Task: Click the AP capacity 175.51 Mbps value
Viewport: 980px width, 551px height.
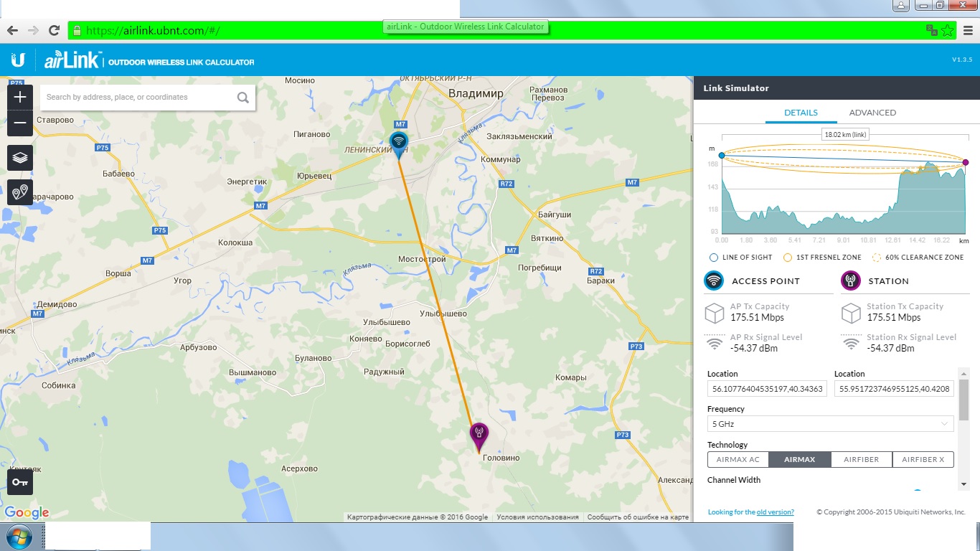Action: point(757,317)
